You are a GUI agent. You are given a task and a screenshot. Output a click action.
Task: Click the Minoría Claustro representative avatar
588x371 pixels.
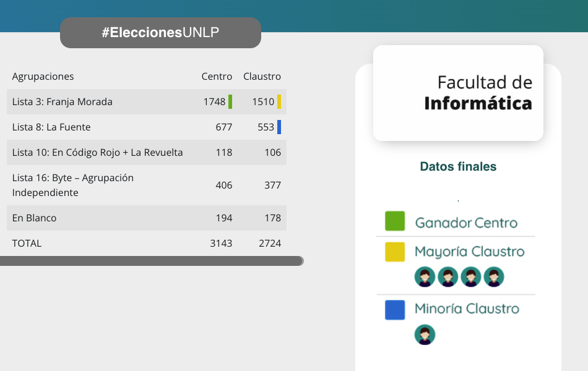click(x=425, y=335)
